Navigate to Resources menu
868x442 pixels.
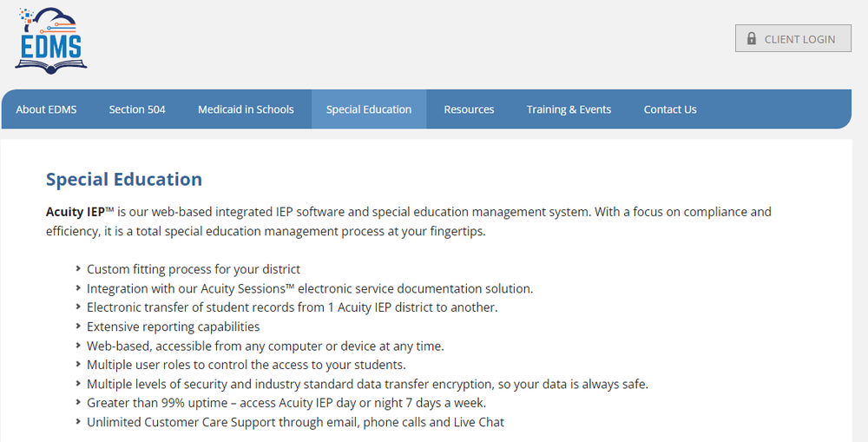pos(469,109)
